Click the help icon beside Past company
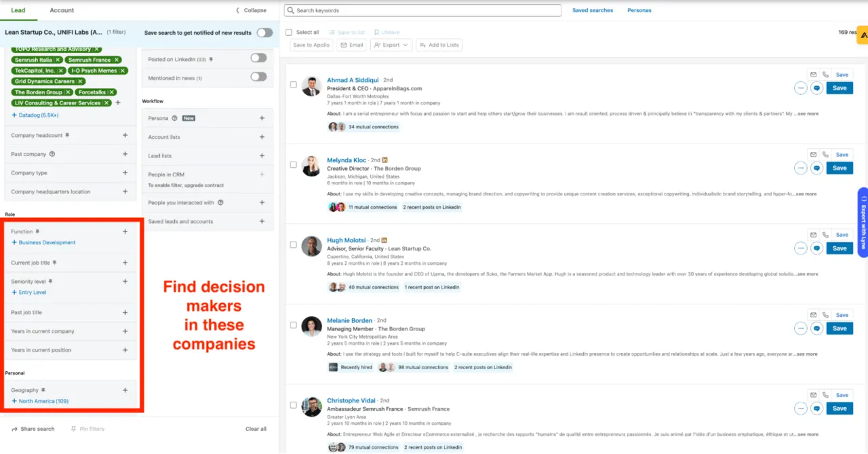868x454 pixels. (x=52, y=154)
